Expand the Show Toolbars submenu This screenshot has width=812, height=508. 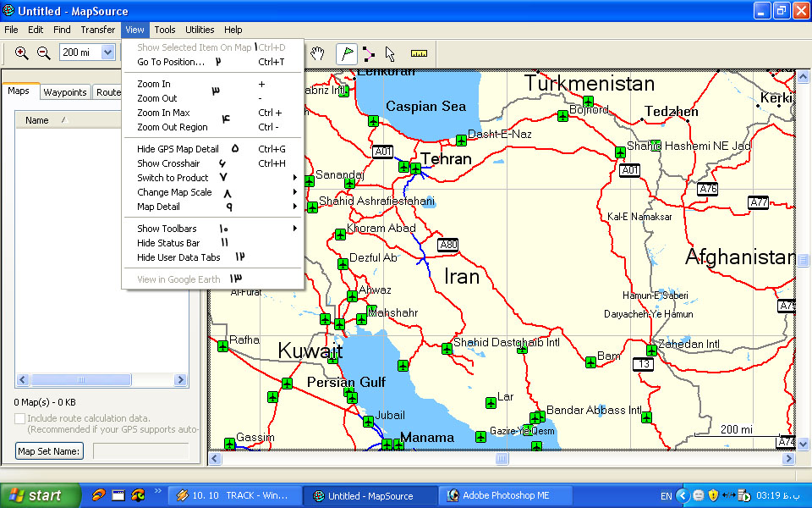(x=167, y=229)
